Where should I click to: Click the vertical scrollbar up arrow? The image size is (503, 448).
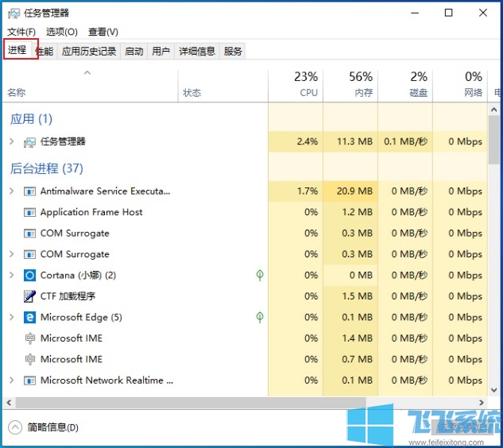(494, 110)
